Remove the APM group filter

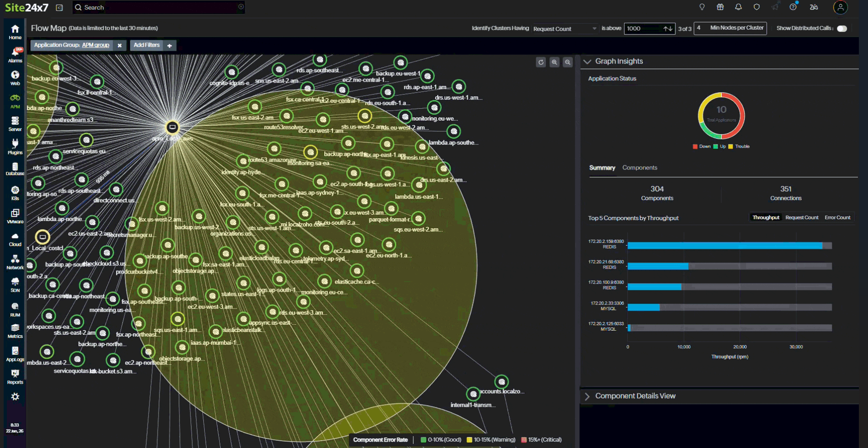(x=119, y=45)
